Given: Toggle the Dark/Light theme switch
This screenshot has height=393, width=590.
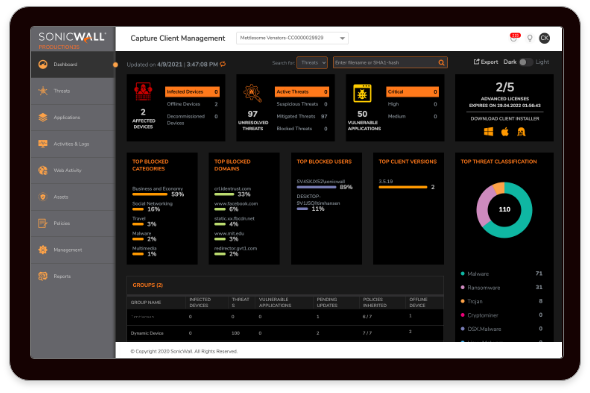Looking at the screenshot, I should (x=526, y=62).
